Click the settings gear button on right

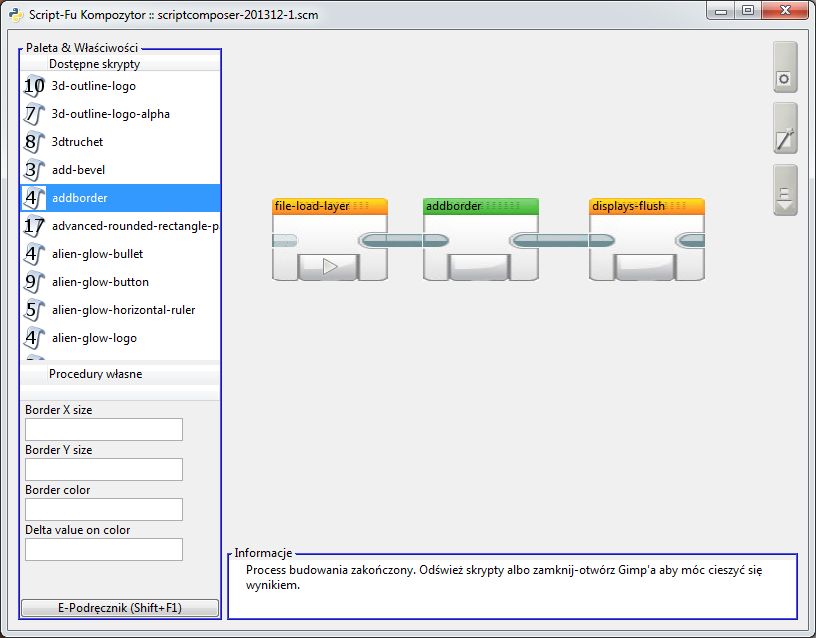coord(785,78)
